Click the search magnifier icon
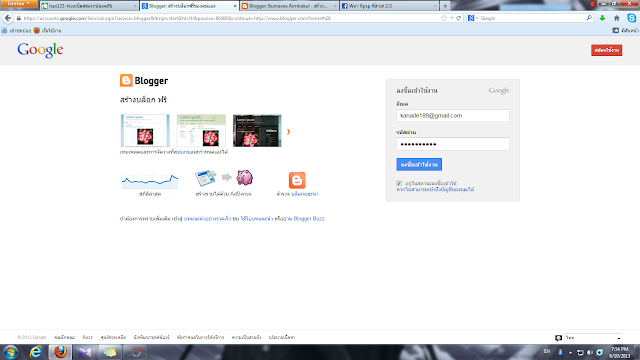This screenshot has width=640, height=360. point(589,18)
